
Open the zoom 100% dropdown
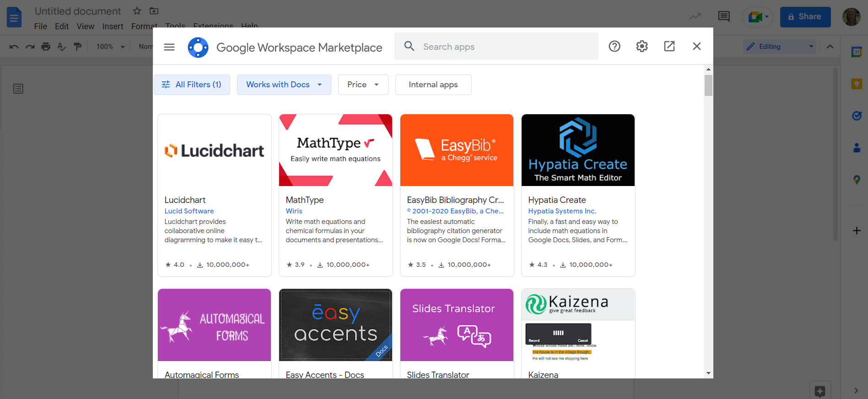[110, 47]
